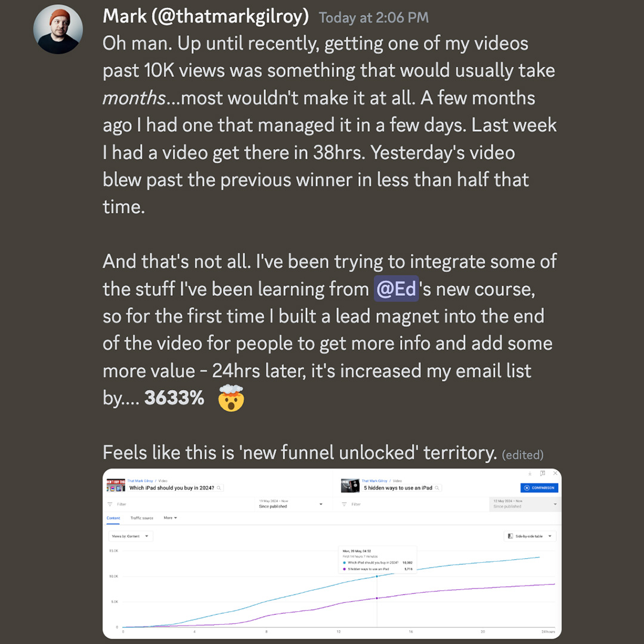Click search icon next to 'Which iPad should you buy'
The image size is (644, 644).
click(x=219, y=488)
